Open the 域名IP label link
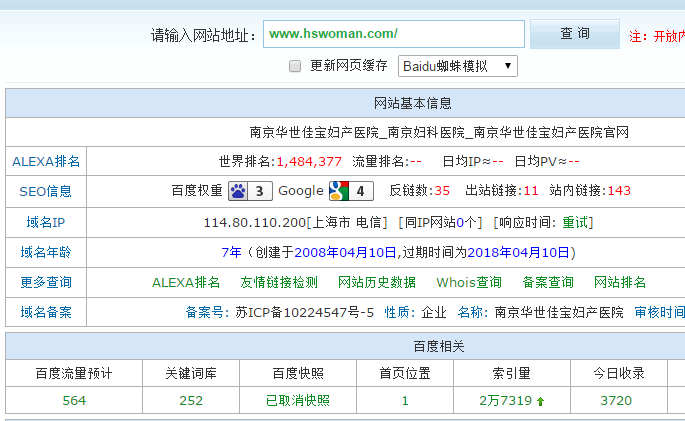Image resolution: width=685 pixels, height=421 pixels. point(46,222)
